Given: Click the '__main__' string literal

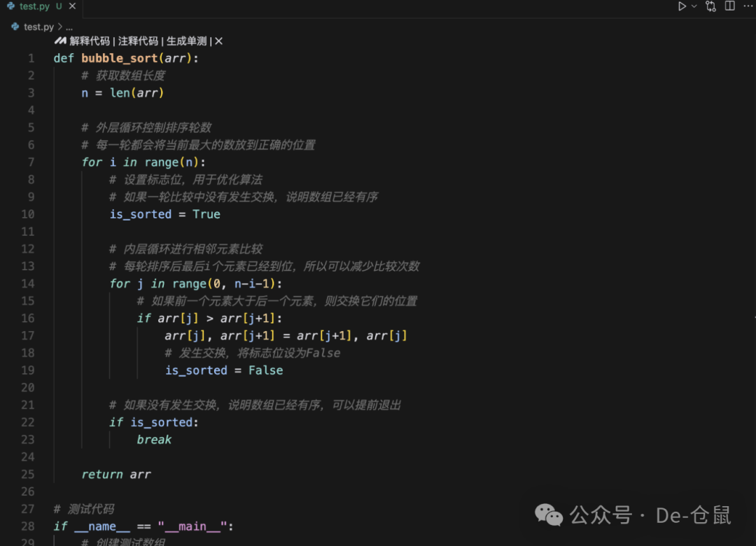Looking at the screenshot, I should [x=192, y=526].
